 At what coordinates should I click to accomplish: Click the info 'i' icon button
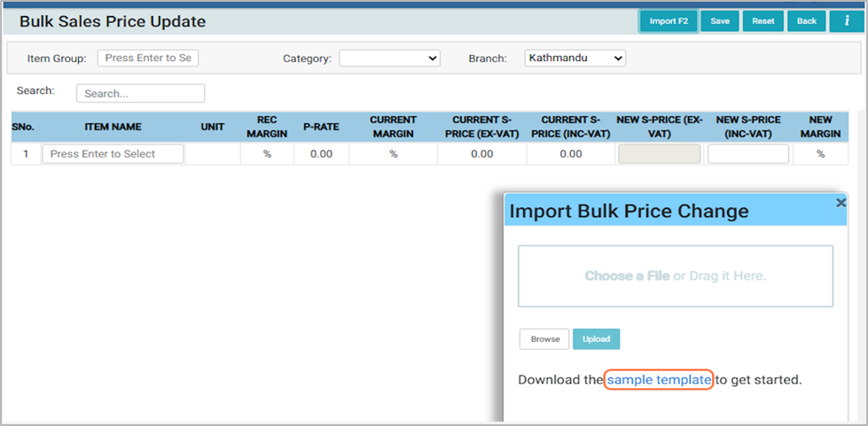click(x=846, y=21)
